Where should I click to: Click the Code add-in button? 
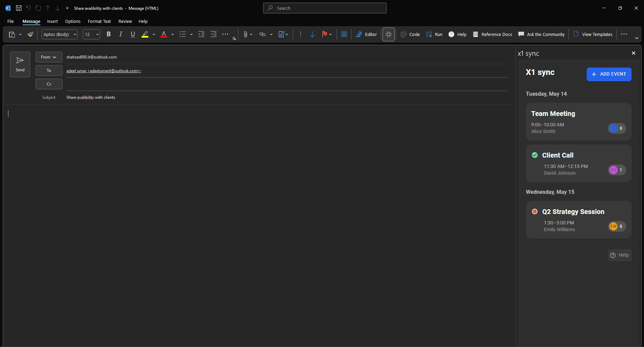(x=410, y=34)
